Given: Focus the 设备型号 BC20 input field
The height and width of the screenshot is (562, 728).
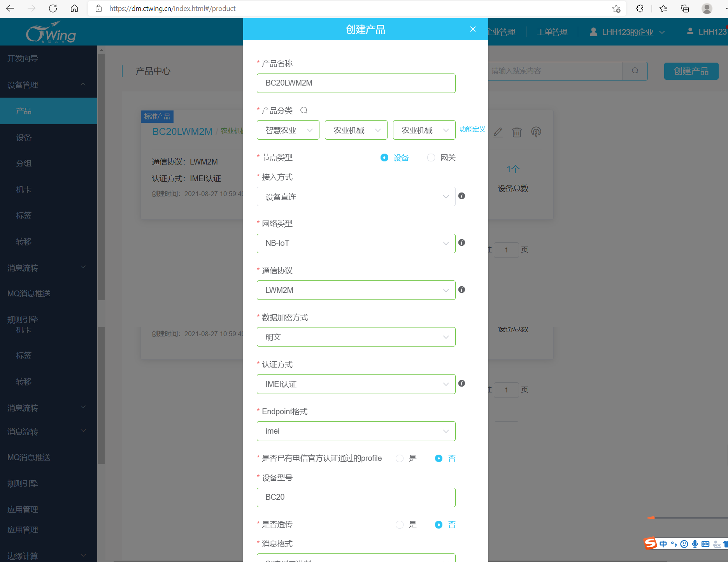Looking at the screenshot, I should click(356, 497).
